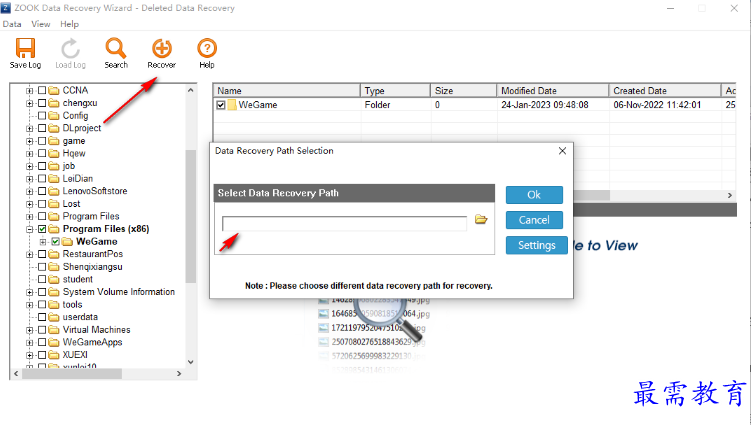
Task: Expand the Virtual Machines tree node
Action: click(x=29, y=330)
